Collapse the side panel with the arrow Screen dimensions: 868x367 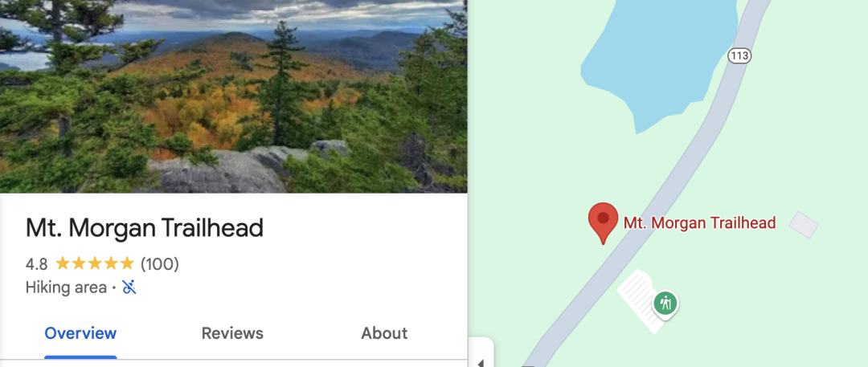(x=481, y=362)
